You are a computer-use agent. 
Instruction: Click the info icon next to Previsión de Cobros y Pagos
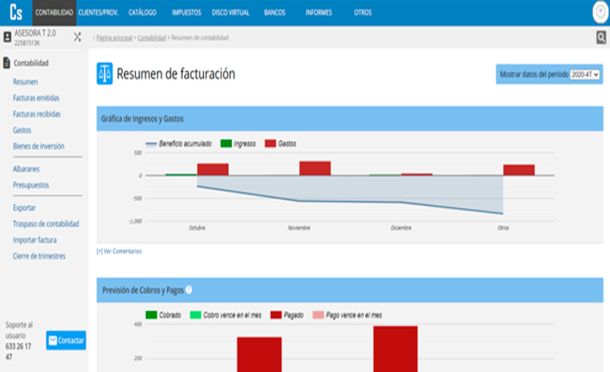[x=189, y=290]
